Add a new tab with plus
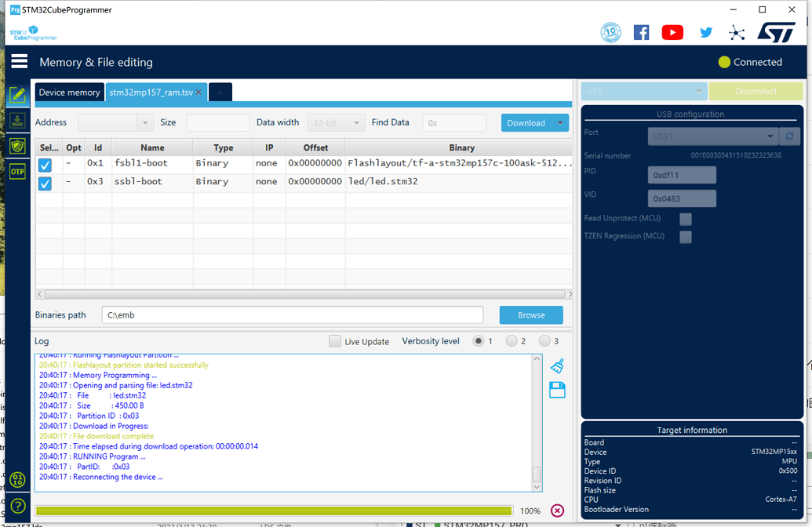 220,93
